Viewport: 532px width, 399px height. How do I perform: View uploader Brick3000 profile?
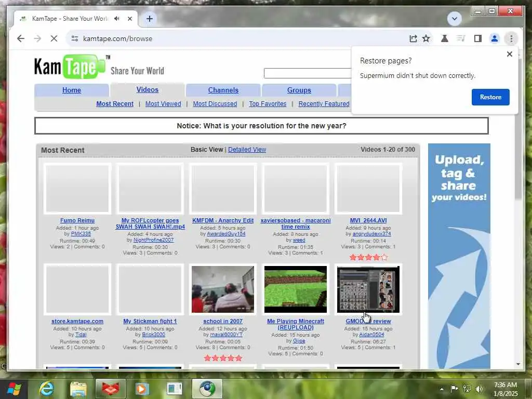pos(153,335)
